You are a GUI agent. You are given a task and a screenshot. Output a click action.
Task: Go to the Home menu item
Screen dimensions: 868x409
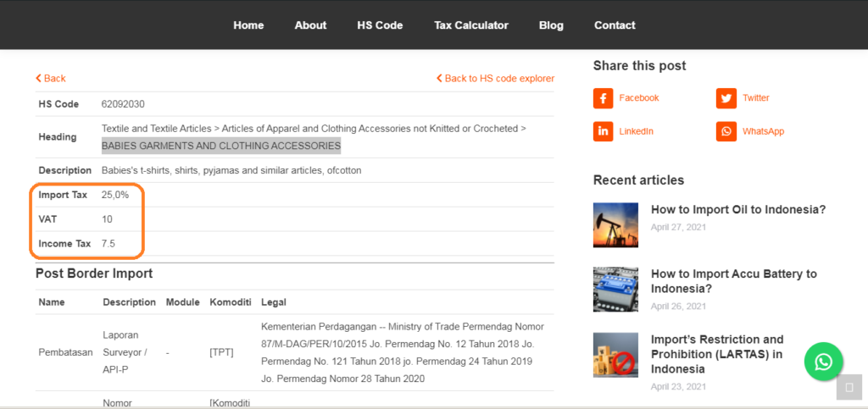click(x=248, y=25)
